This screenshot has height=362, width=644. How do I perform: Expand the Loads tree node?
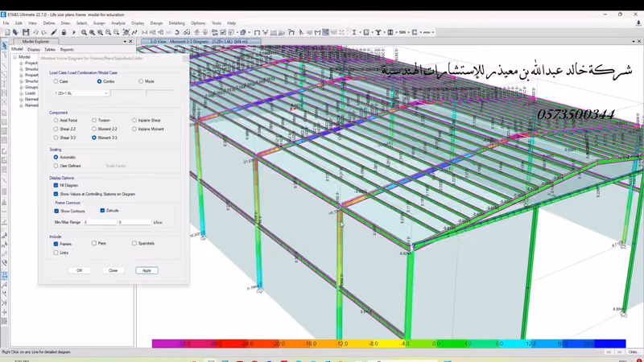(x=22, y=93)
